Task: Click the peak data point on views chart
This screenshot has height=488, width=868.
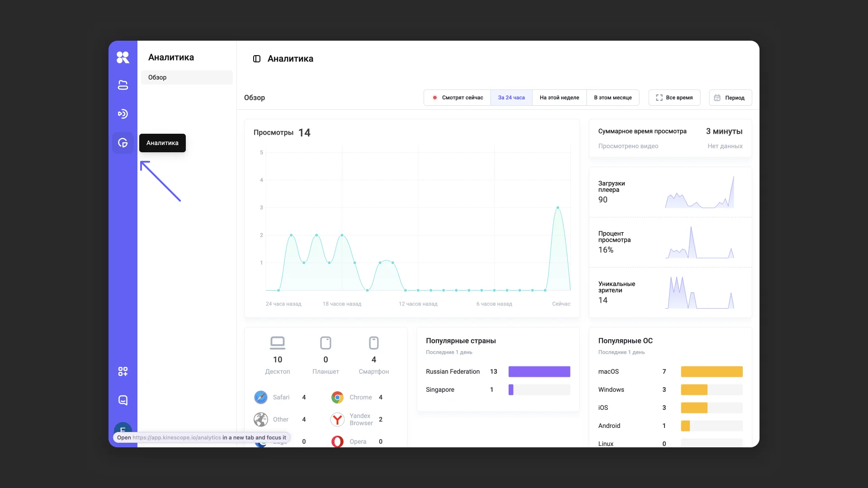Action: [558, 207]
